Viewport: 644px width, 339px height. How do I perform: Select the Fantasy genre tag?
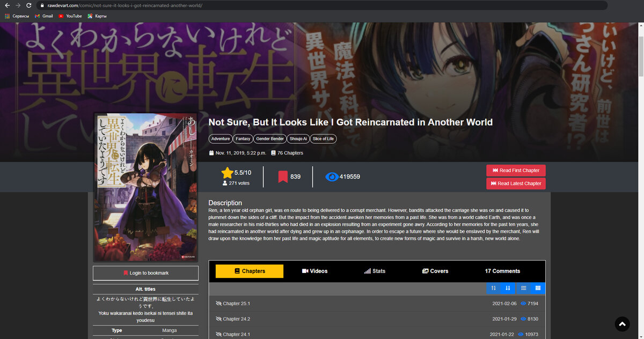(243, 139)
